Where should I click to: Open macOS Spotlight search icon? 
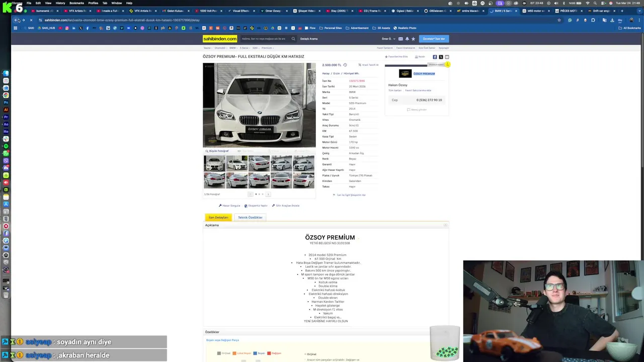pos(596,3)
